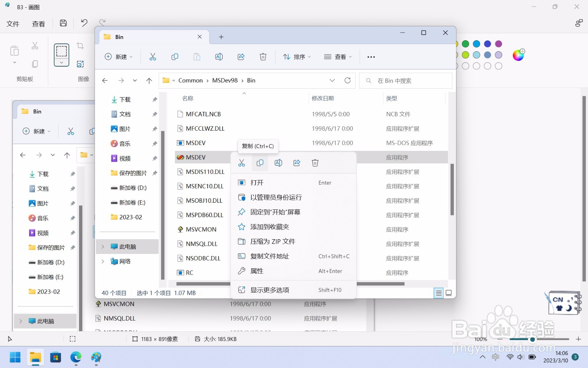Click the file list horizontal scrollbar

tap(290, 284)
